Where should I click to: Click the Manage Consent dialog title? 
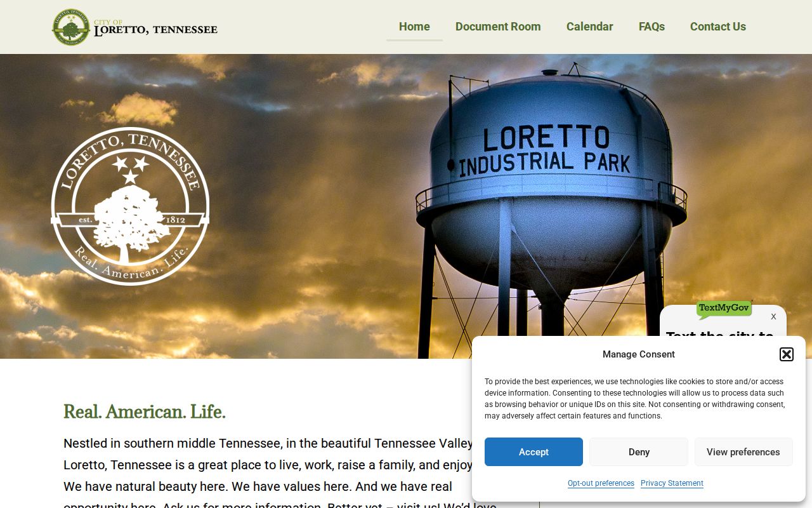(639, 354)
